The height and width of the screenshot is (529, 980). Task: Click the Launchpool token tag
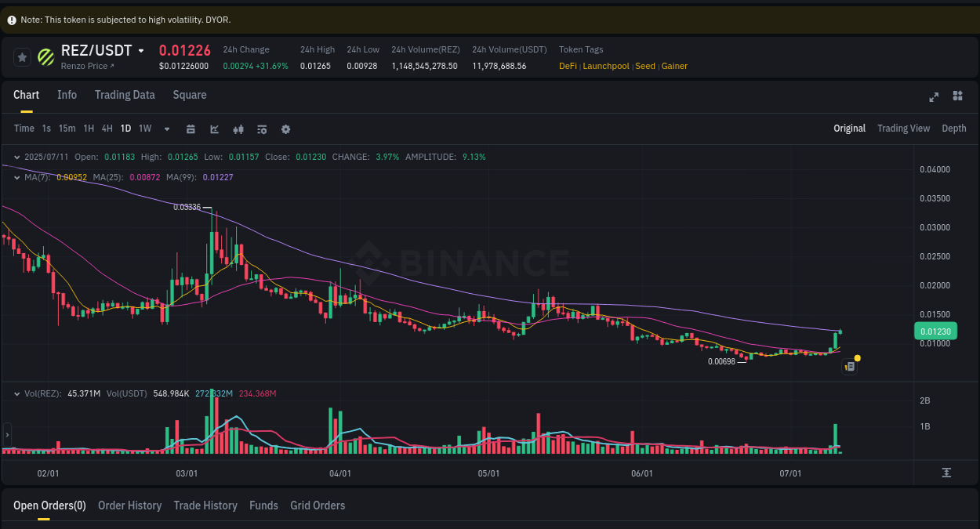tap(605, 66)
